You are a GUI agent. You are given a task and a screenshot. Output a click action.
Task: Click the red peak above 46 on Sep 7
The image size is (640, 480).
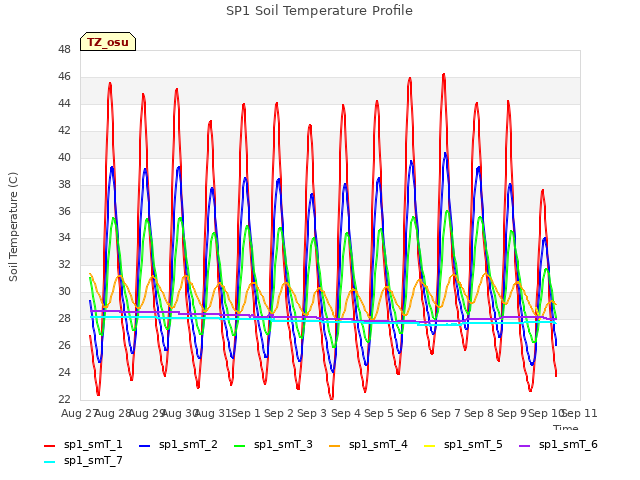pos(444,75)
